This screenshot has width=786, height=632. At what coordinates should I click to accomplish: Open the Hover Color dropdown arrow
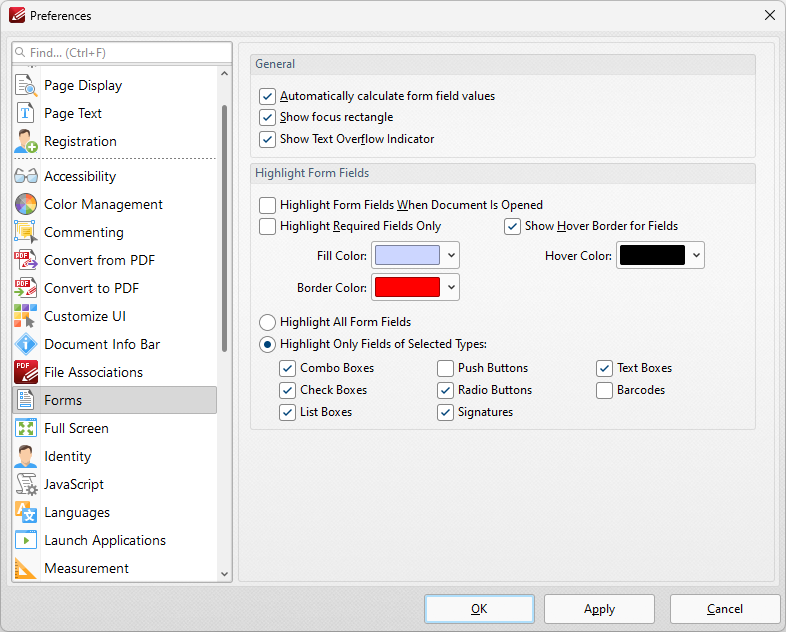[x=696, y=255]
